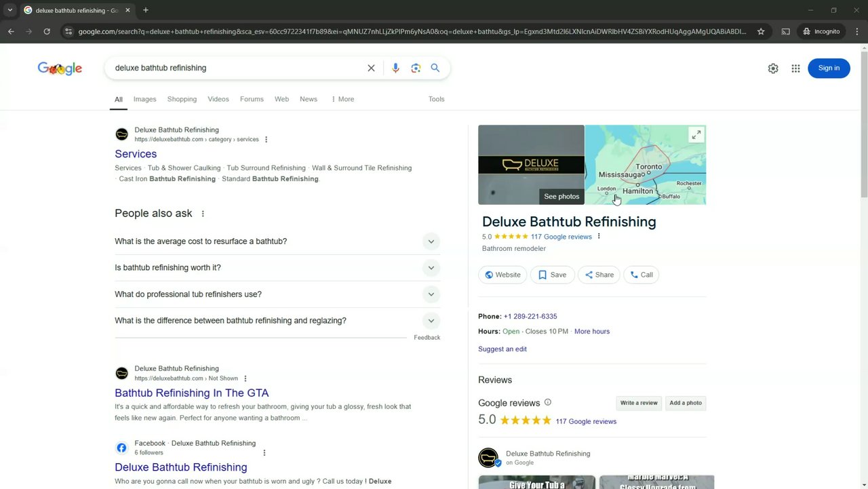Start voice search with microphone icon
Viewport: 868px width, 489px height.
click(x=395, y=68)
